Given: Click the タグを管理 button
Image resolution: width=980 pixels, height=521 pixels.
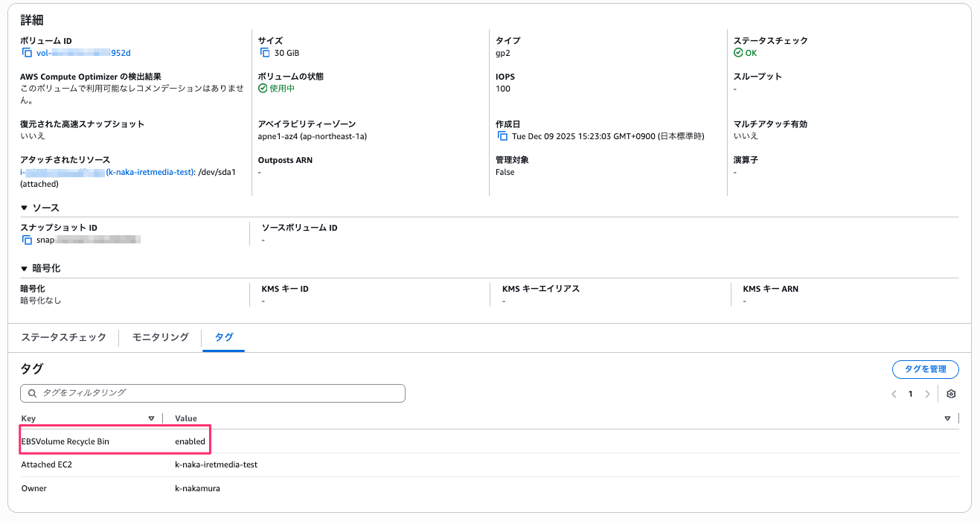Looking at the screenshot, I should [x=925, y=369].
